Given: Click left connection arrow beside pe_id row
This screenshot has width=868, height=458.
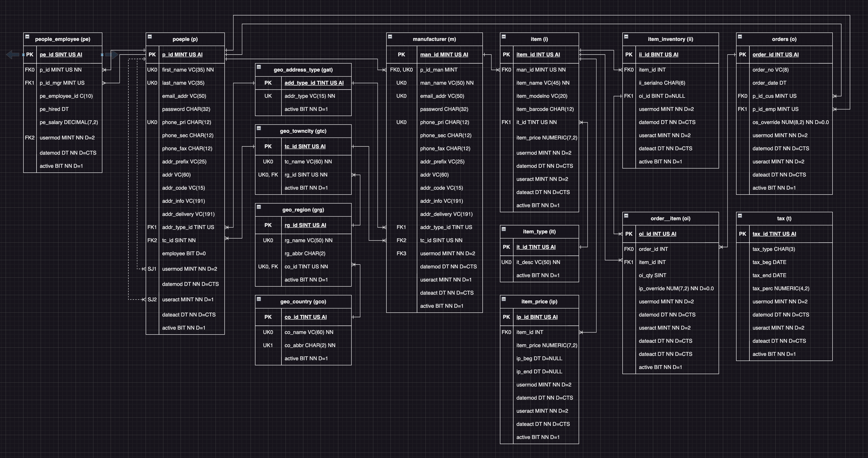Looking at the screenshot, I should click(13, 55).
